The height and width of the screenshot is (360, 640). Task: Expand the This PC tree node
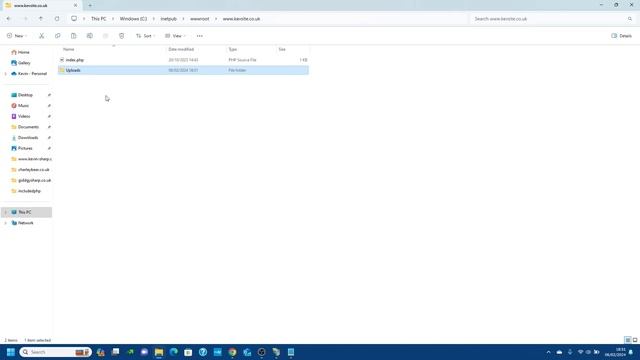point(6,212)
